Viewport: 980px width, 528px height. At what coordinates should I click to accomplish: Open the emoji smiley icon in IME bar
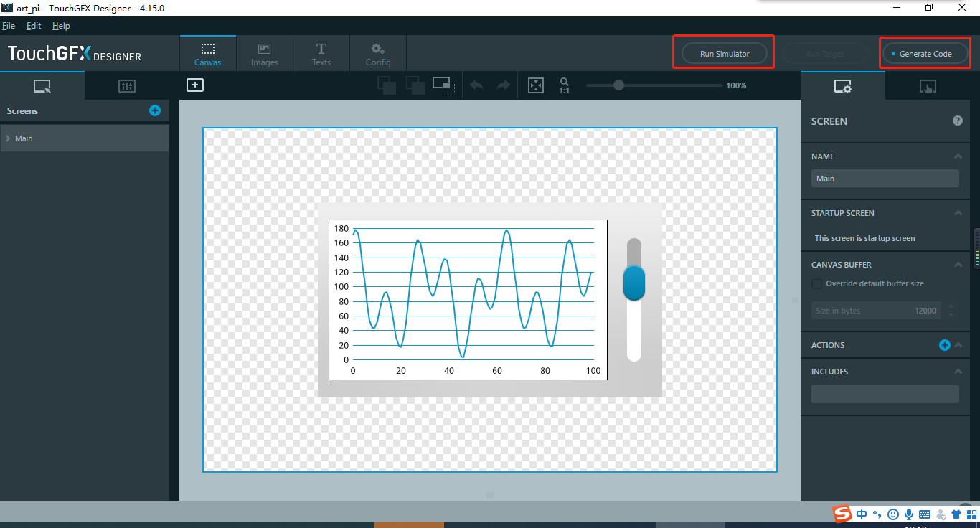pos(893,514)
